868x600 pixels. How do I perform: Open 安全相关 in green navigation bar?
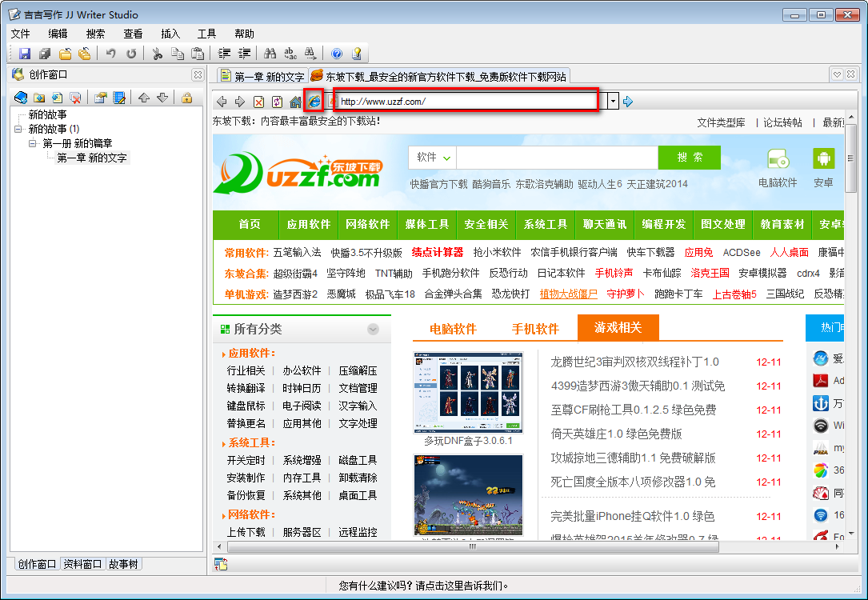click(x=486, y=224)
